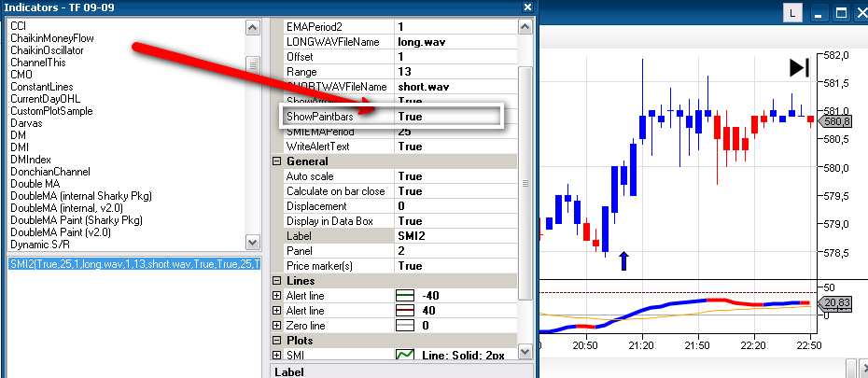This screenshot has height=378, width=868.
Task: Click the ShowPaintbars property label
Action: tap(319, 117)
